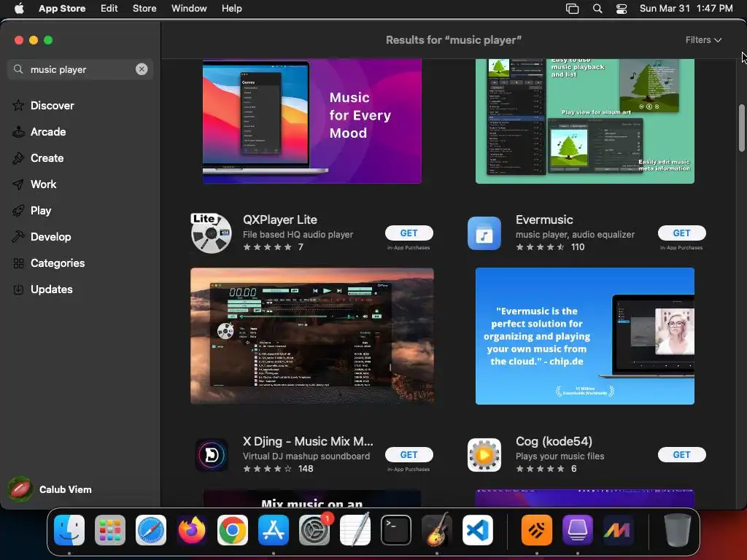Open the Evermusic chip.de quote screenshot

click(584, 335)
